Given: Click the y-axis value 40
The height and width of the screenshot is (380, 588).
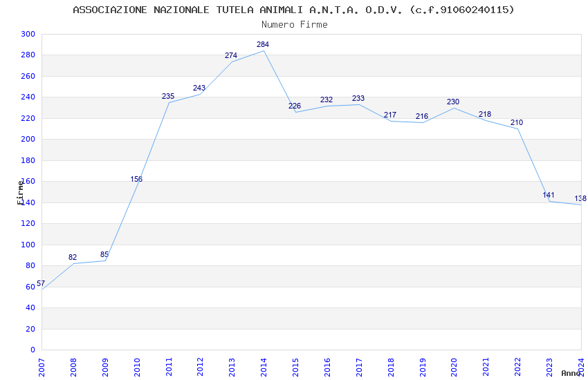Looking at the screenshot, I should 30,307.
